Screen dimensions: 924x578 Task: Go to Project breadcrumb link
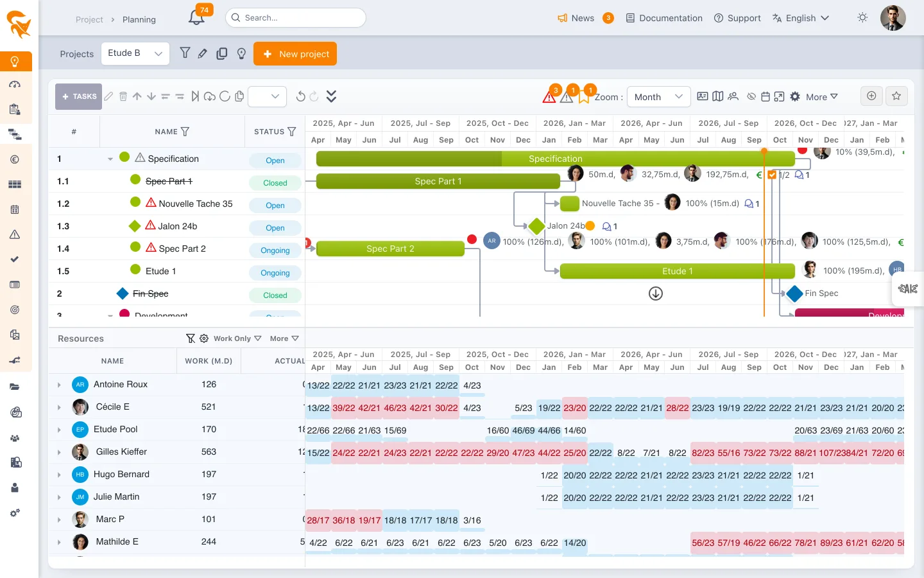point(89,19)
